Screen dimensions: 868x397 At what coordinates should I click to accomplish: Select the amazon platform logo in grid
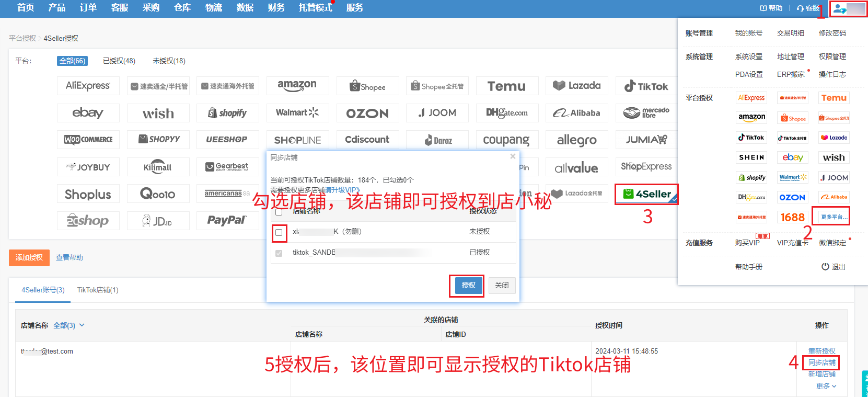click(x=297, y=86)
